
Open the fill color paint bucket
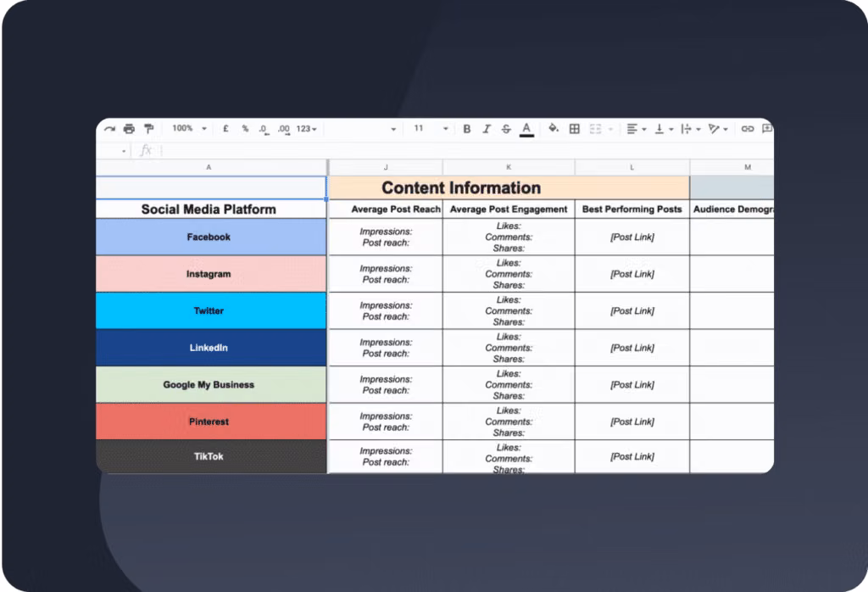(x=554, y=129)
